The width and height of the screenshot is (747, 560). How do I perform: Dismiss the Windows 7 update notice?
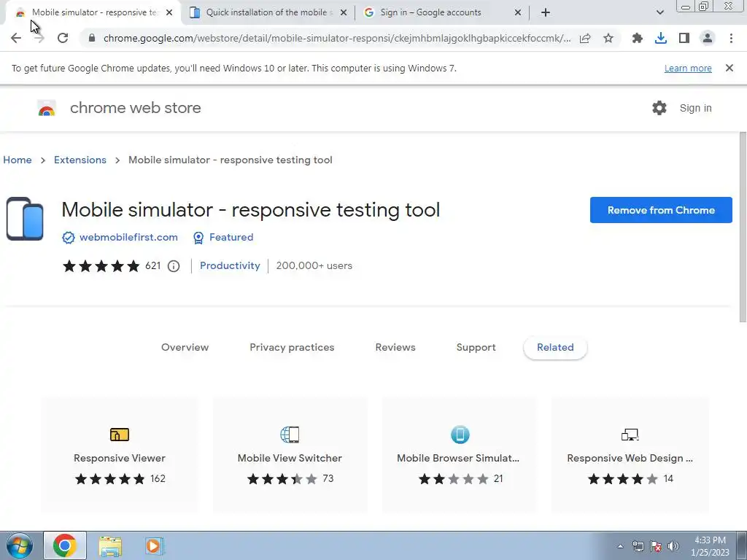tap(729, 68)
